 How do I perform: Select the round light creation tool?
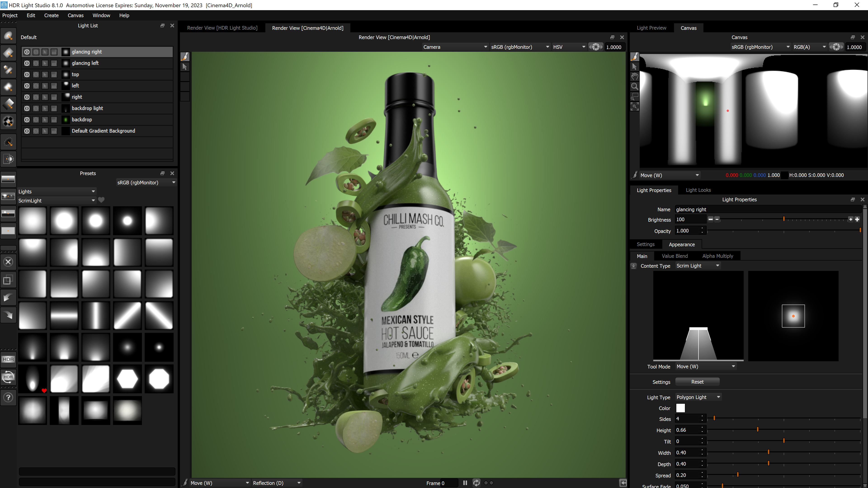click(8, 36)
